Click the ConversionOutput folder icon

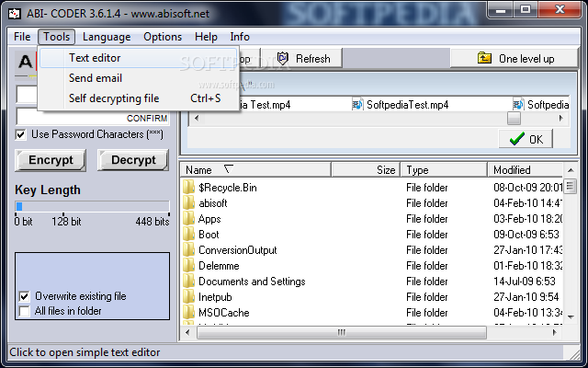tap(188, 250)
